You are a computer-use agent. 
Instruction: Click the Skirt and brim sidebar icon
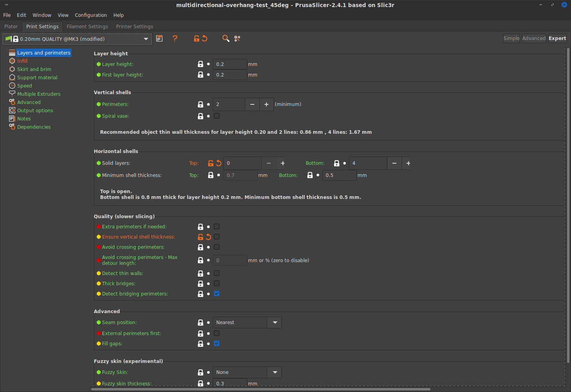pos(12,69)
